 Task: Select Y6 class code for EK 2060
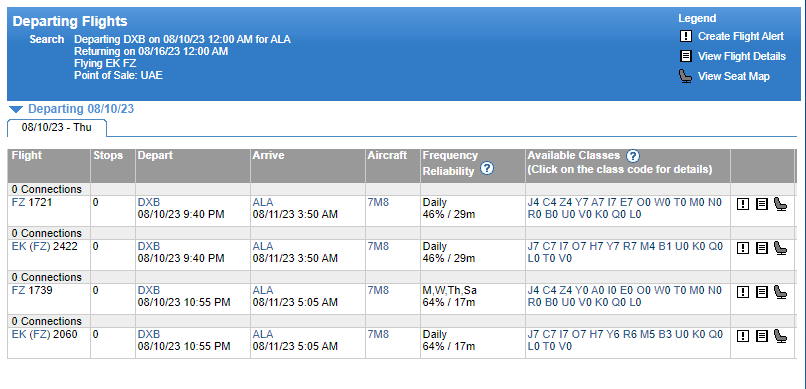613,334
